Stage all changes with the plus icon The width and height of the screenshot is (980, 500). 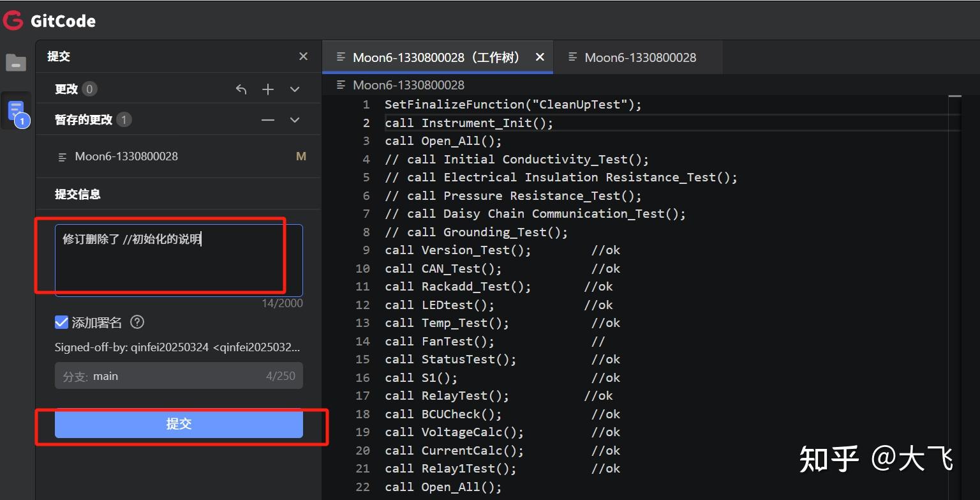pos(267,89)
